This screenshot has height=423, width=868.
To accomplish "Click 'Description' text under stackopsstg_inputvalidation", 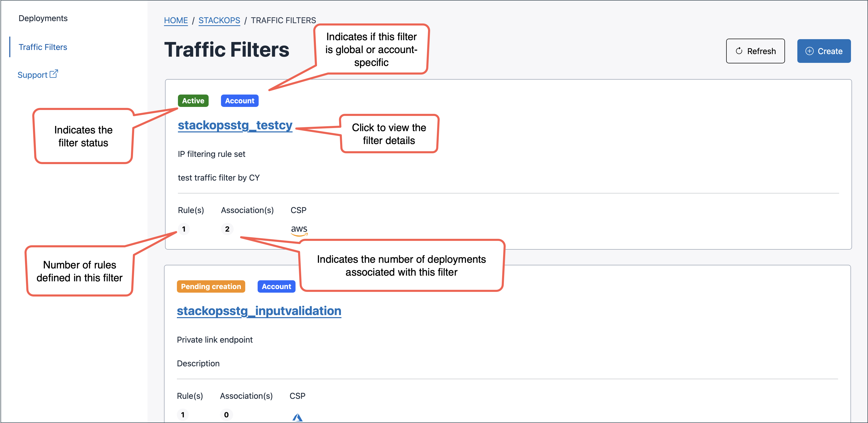I will coord(198,363).
